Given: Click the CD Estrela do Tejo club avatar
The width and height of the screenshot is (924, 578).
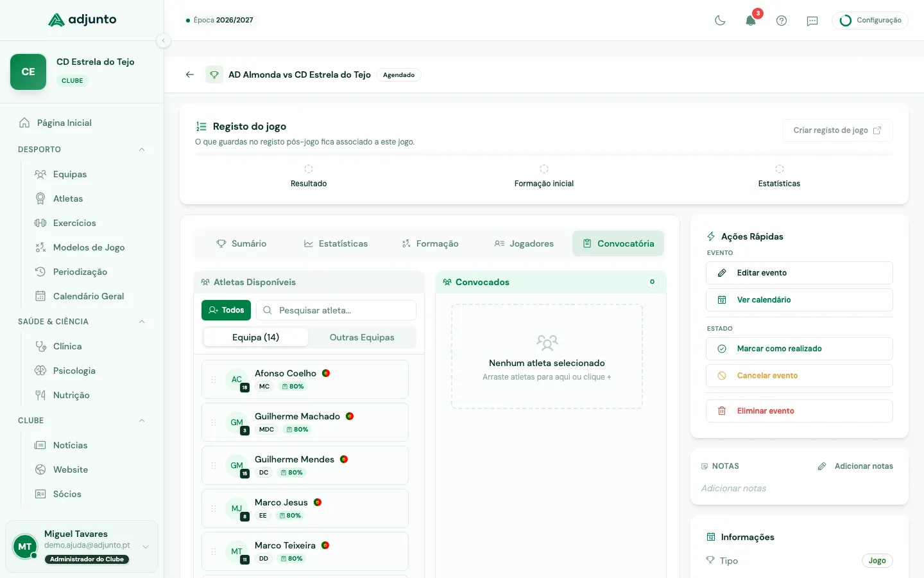Looking at the screenshot, I should click(28, 72).
